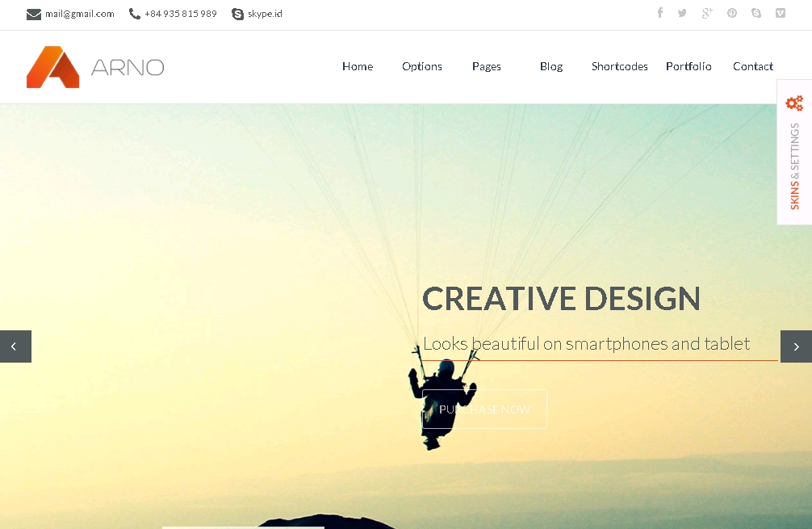Select the Portfolio menu item
Screen dimensions: 812x529
[689, 66]
